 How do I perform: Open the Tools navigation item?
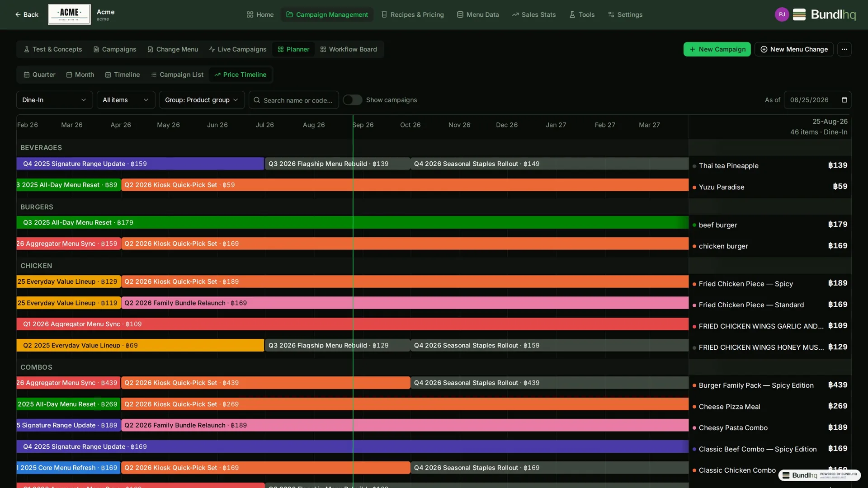click(582, 14)
